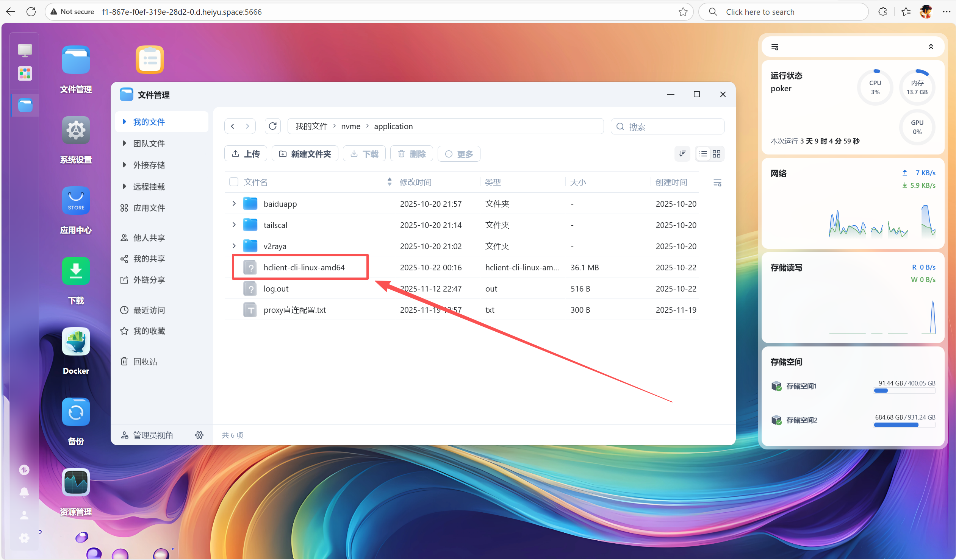956x560 pixels.
Task: Collapse the status widget panel
Action: pos(931,47)
